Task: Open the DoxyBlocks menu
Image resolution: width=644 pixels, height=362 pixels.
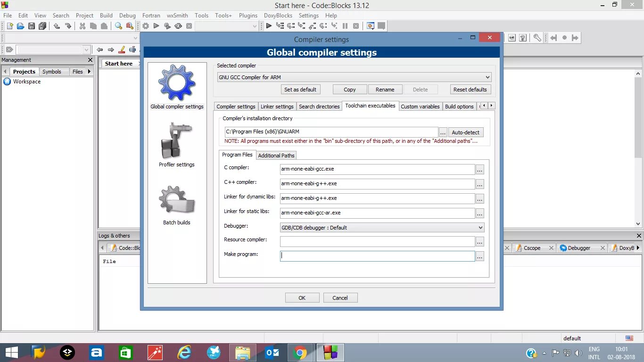Action: 278,16
